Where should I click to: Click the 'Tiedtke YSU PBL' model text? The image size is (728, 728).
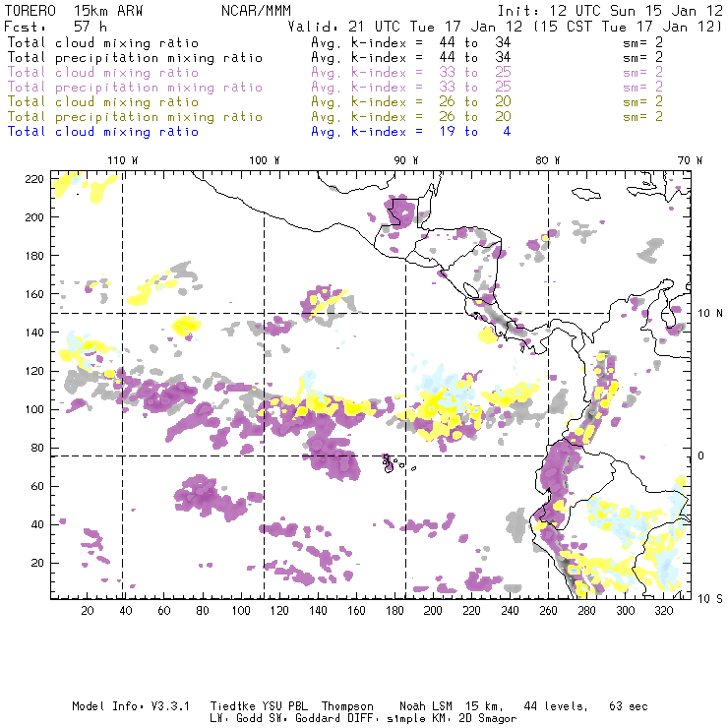[x=259, y=706]
